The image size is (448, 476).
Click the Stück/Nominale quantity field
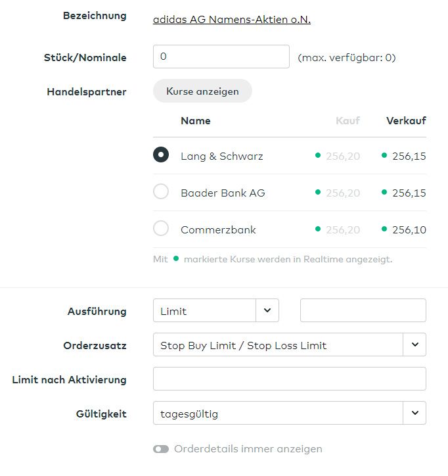pos(221,57)
